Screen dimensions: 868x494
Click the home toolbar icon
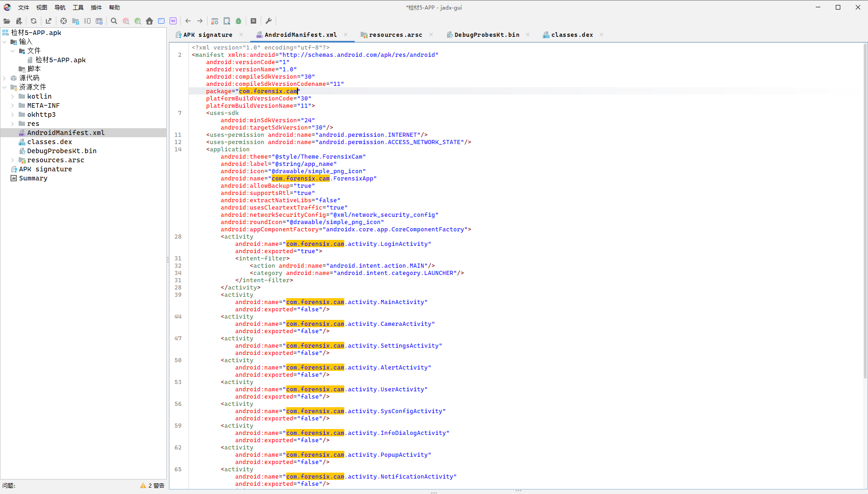(149, 21)
